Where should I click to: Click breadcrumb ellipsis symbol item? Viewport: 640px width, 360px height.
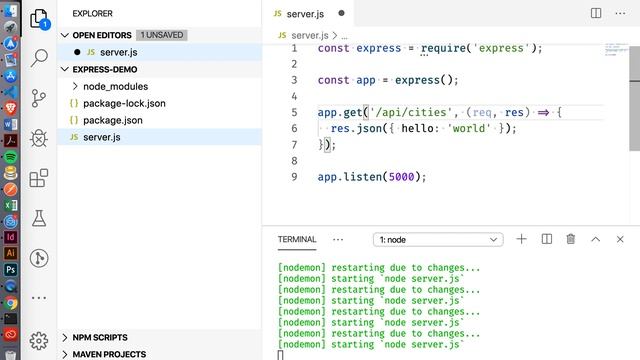(344, 36)
